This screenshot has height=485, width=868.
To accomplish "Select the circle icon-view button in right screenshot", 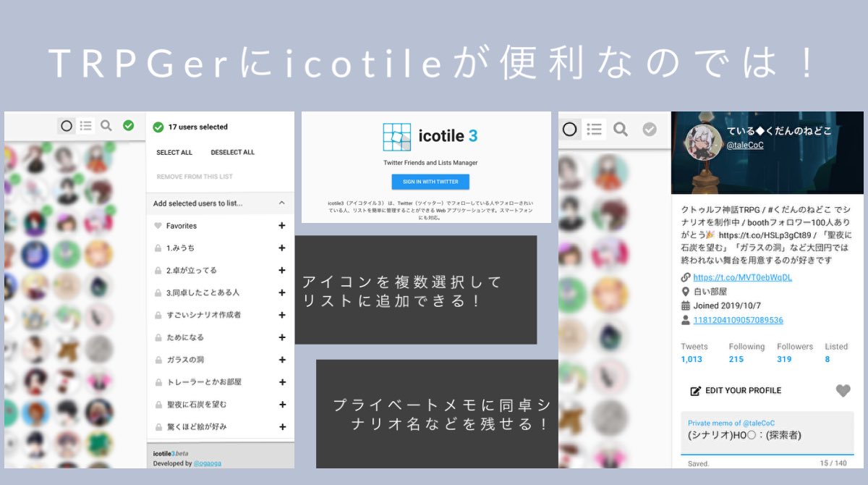I will pyautogui.click(x=570, y=130).
